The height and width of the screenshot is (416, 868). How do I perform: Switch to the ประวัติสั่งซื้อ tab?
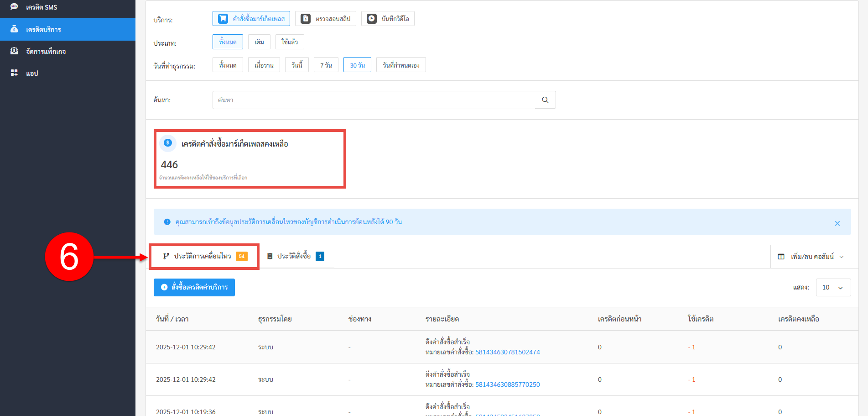click(x=294, y=256)
